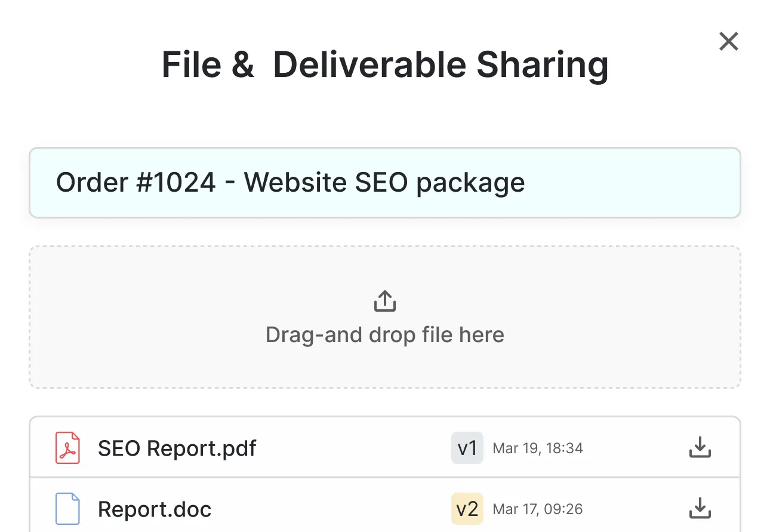Click the Drag-and drop file here label
Image resolution: width=770 pixels, height=532 pixels.
(385, 334)
